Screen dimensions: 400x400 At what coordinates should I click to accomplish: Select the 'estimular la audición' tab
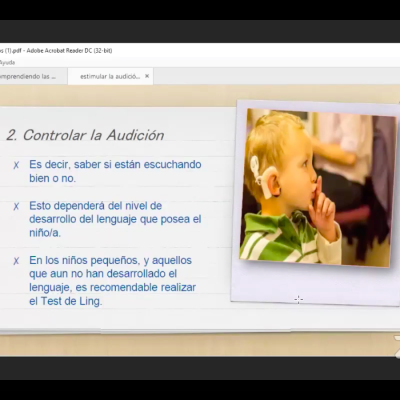[x=110, y=76]
